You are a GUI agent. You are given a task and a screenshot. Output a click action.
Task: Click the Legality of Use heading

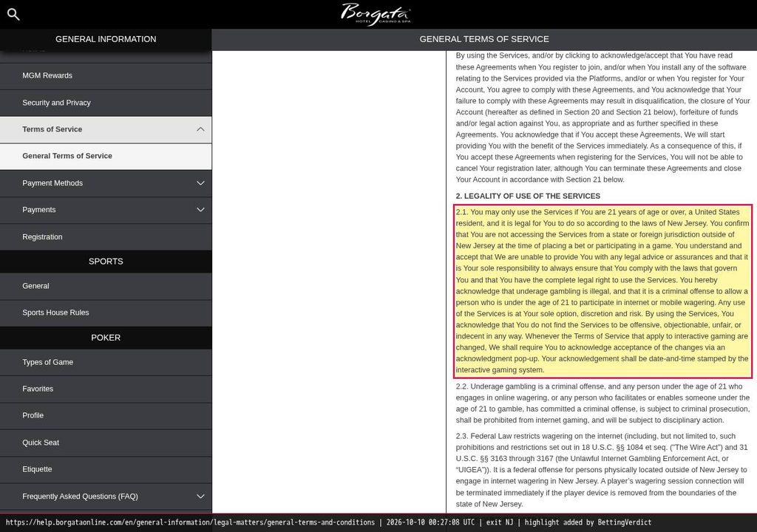tap(528, 196)
